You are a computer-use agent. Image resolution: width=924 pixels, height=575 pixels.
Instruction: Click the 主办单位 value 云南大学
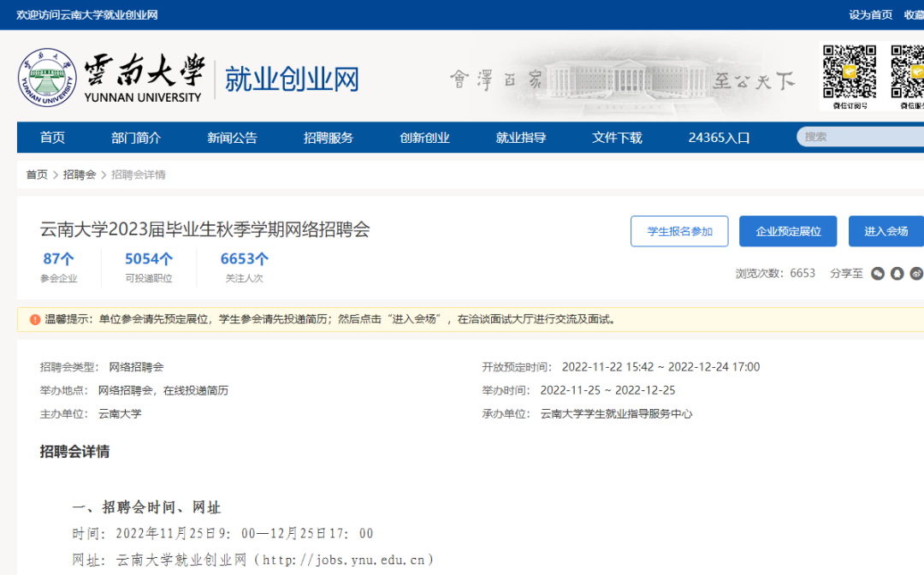pos(120,414)
